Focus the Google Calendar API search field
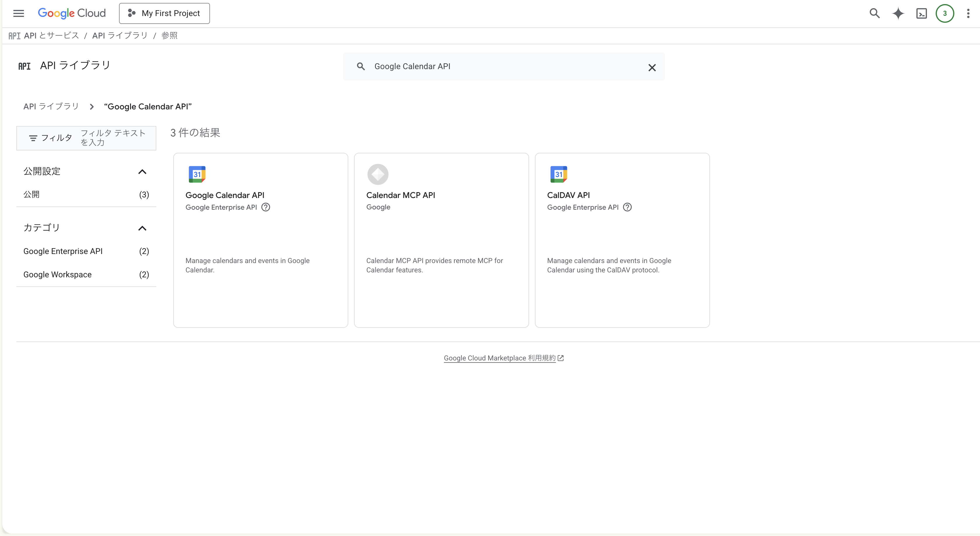This screenshot has width=980, height=536. click(x=504, y=66)
